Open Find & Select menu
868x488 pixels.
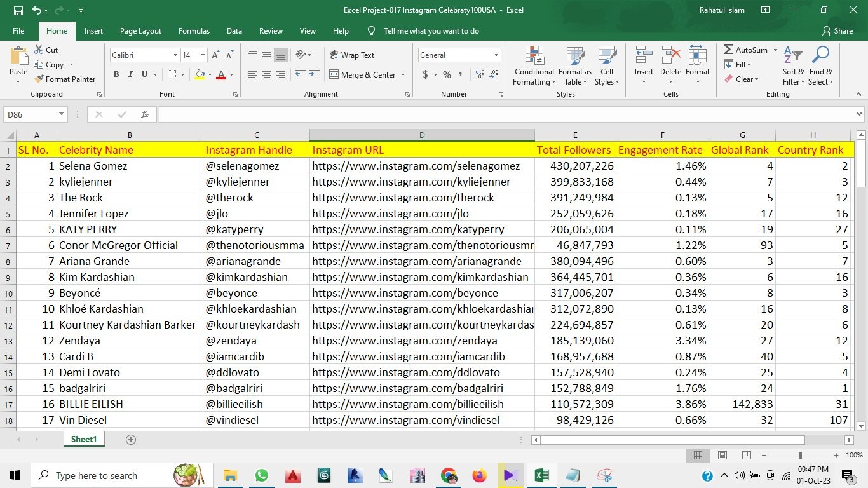(x=820, y=65)
